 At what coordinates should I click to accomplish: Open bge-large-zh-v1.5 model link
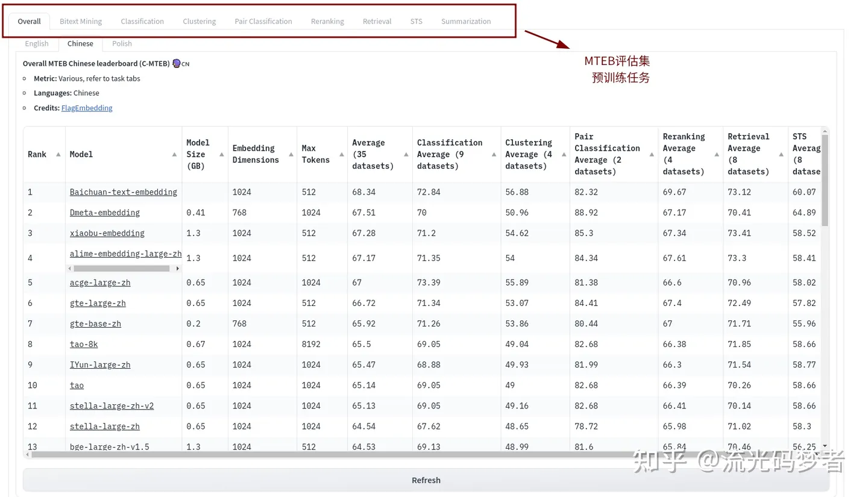(x=110, y=446)
